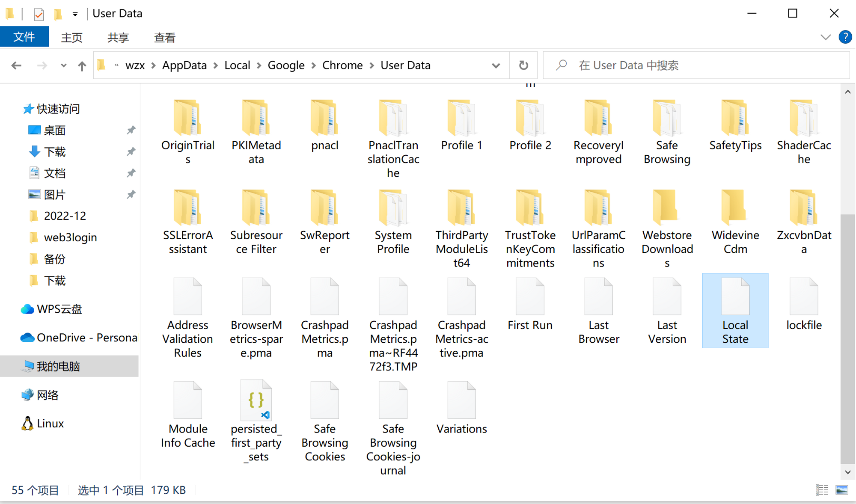Open the recent locations dropdown arrow
Image resolution: width=856 pixels, height=504 pixels.
point(63,65)
